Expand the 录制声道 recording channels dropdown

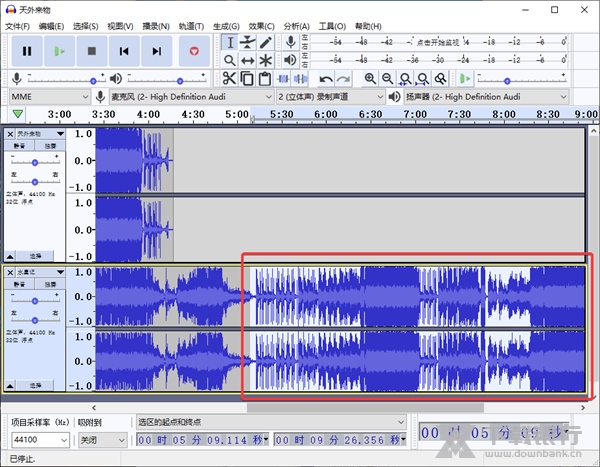pos(330,96)
